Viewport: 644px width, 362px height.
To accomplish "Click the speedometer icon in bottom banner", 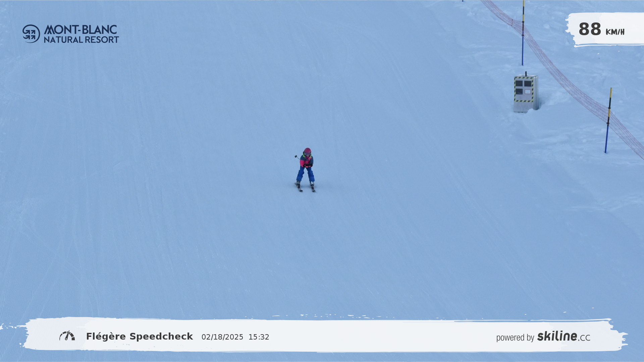I will 67,336.
